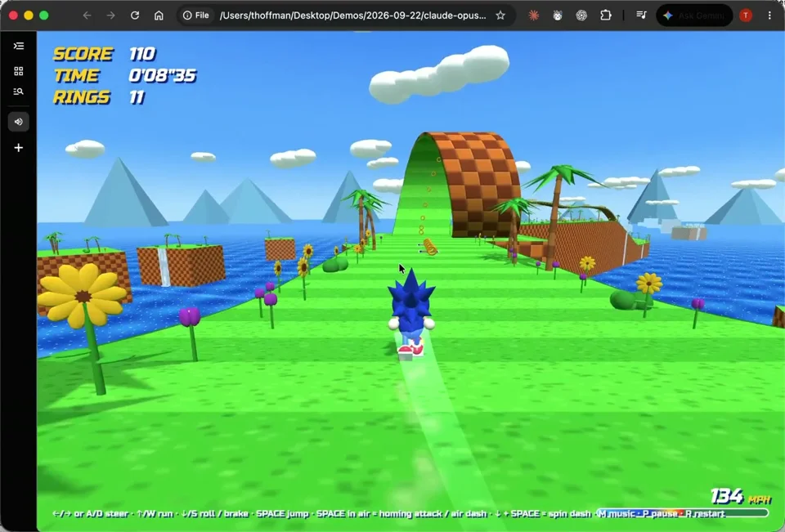Open the bear face extension icon
The height and width of the screenshot is (532, 785).
pos(557,16)
